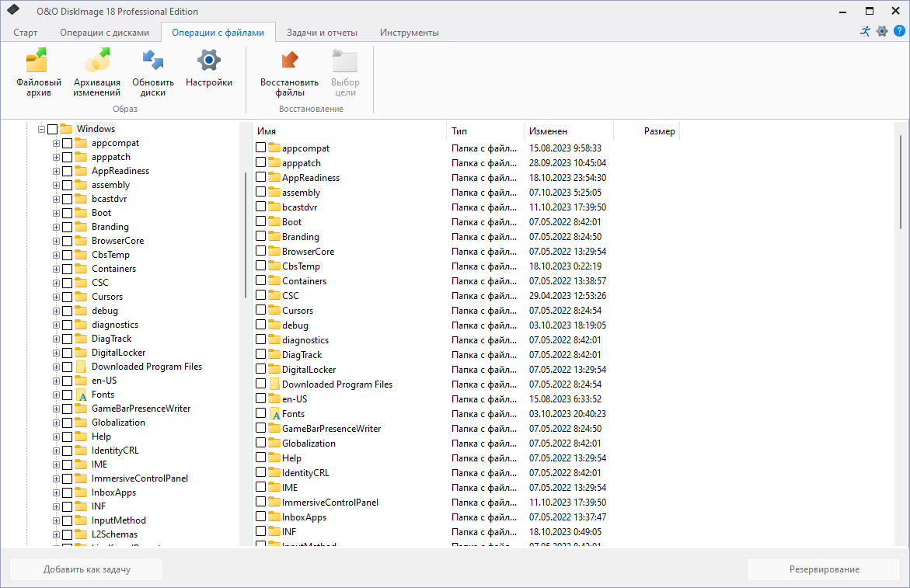Click Help folder icon in tree
Image resolution: width=910 pixels, height=588 pixels.
[x=82, y=436]
